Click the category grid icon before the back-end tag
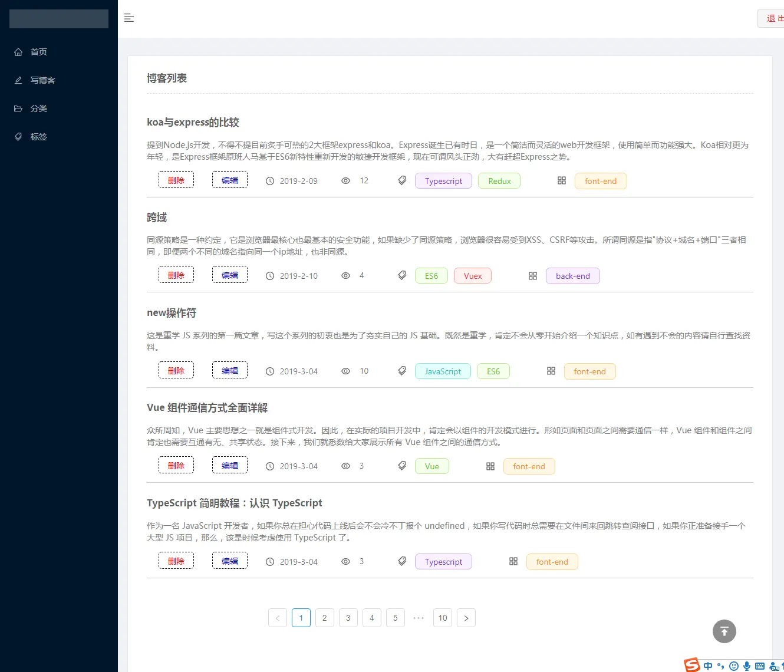The image size is (784, 672). coord(533,276)
